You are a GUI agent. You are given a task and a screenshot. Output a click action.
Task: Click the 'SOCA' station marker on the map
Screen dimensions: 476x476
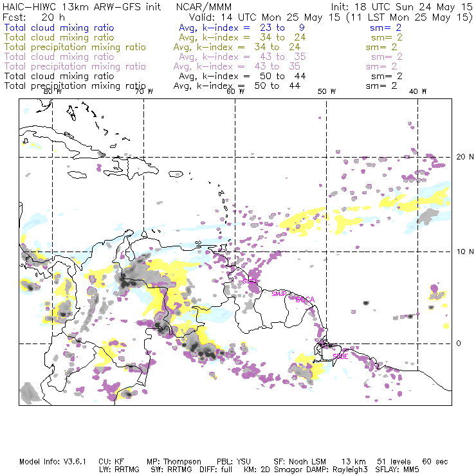[305, 300]
